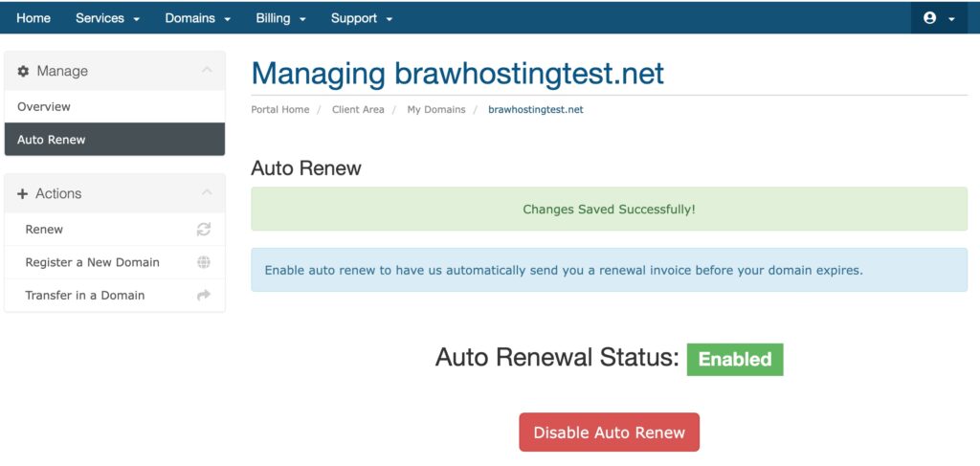Open the Services dropdown menu
The image size is (980, 466).
point(107,18)
